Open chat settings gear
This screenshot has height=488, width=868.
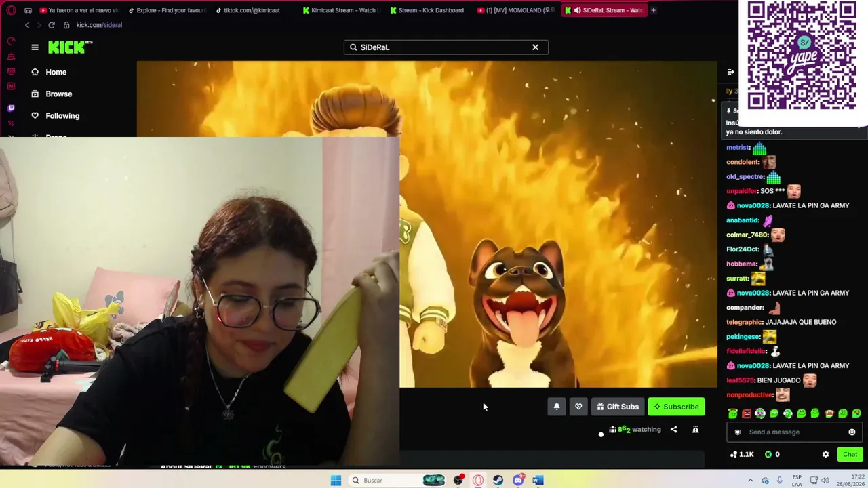[x=825, y=454]
